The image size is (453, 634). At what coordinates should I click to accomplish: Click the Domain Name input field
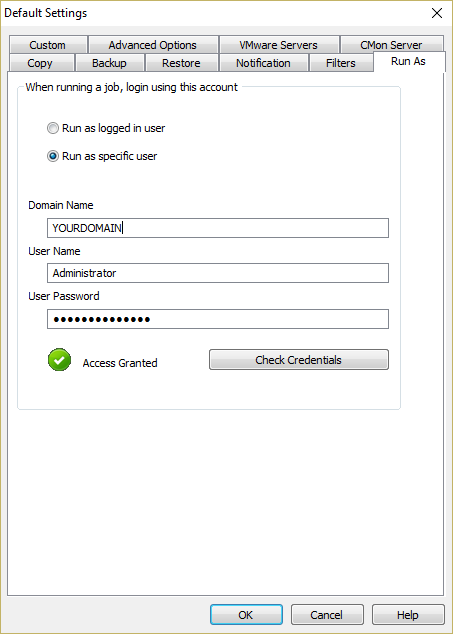pos(218,228)
